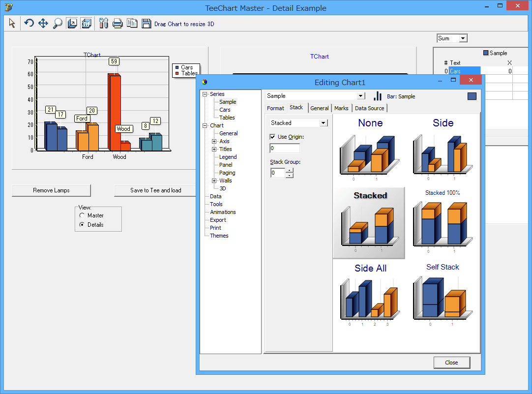Image resolution: width=532 pixels, height=394 pixels.
Task: Switch to the General tab
Action: coord(320,108)
